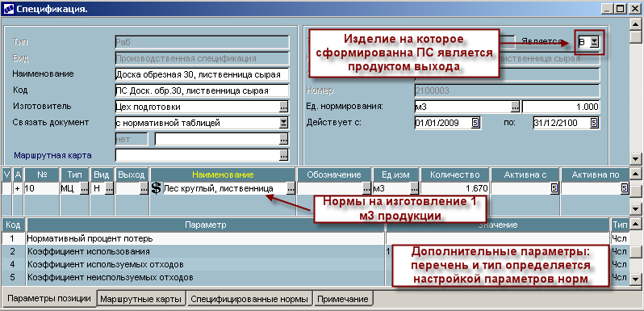Screen dimensions: 644x311
Task: Open Является dropdown arrow
Action: pos(594,41)
